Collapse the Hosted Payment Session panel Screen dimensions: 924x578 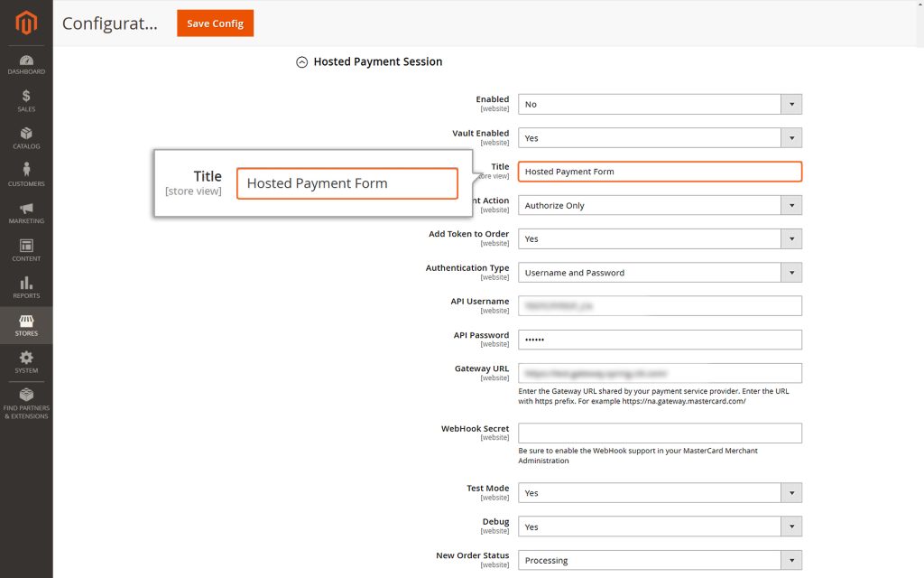point(301,61)
